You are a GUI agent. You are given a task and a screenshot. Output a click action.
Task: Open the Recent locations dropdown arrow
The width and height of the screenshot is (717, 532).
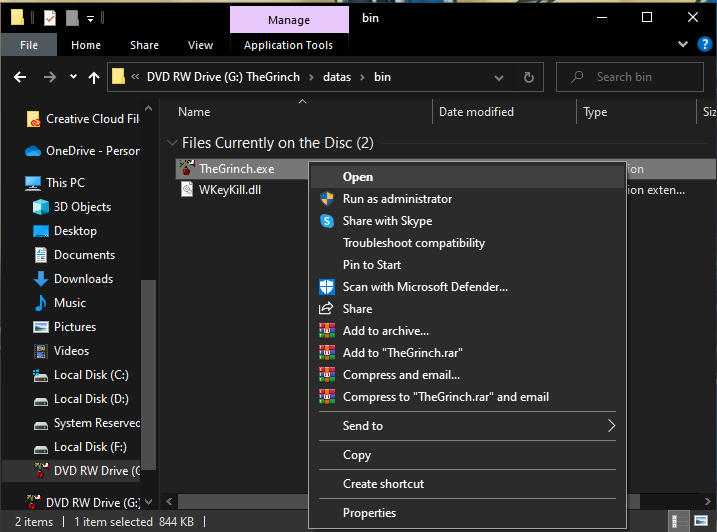73,76
